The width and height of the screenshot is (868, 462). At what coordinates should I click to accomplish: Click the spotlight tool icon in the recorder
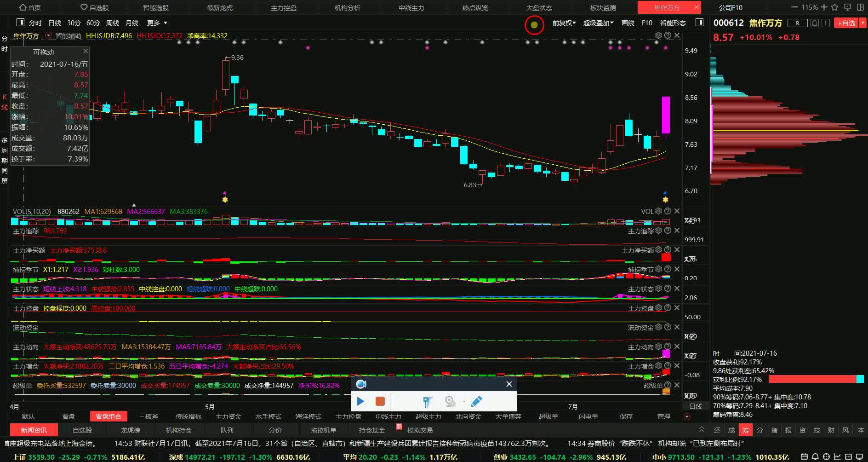pos(428,402)
